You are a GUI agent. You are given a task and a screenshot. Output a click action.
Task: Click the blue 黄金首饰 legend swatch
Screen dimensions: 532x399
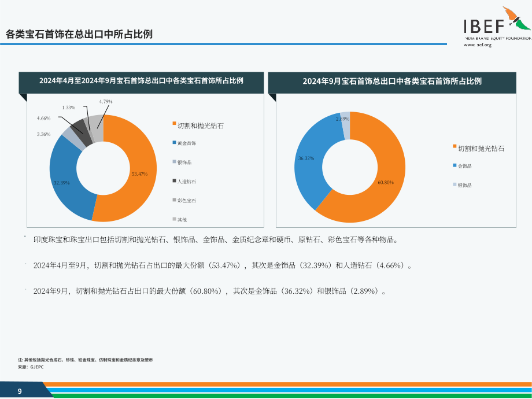174,142
